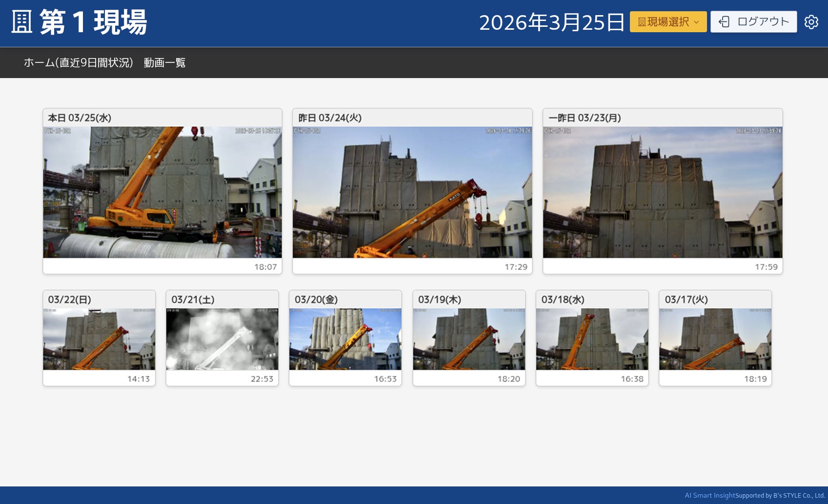Click the 03/17(火) date label

686,300
